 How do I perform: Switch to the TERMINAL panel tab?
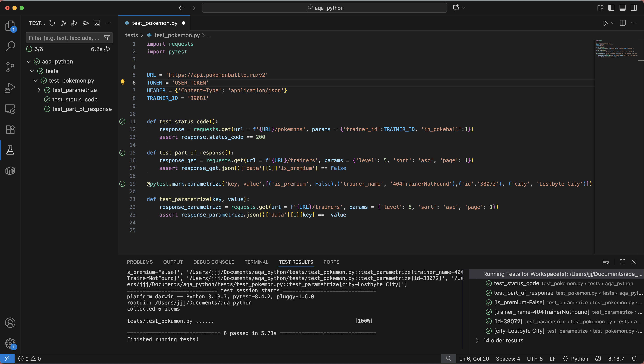coord(256,262)
